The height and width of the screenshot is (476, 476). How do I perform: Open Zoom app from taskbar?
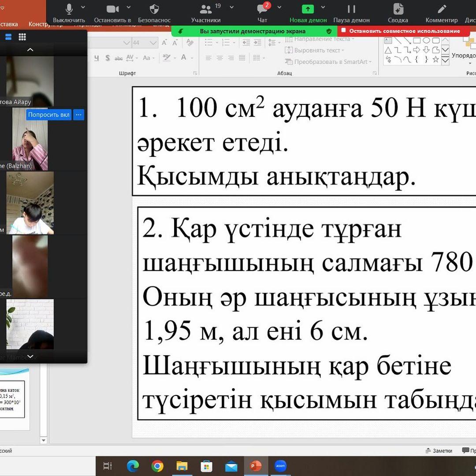[x=280, y=466]
